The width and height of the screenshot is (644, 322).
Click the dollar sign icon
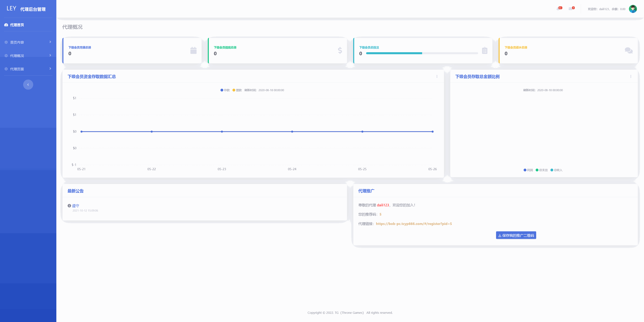click(x=340, y=51)
